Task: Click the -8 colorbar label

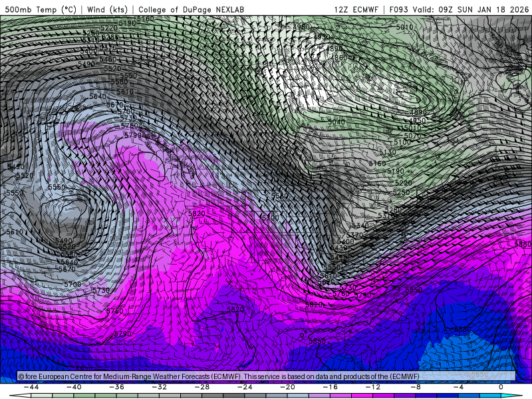Action: (x=416, y=387)
